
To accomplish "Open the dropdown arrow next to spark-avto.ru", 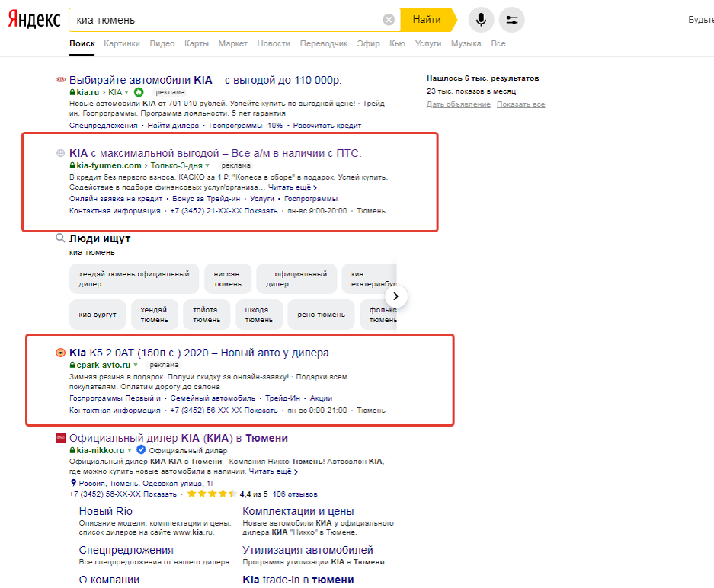I will click(x=136, y=365).
